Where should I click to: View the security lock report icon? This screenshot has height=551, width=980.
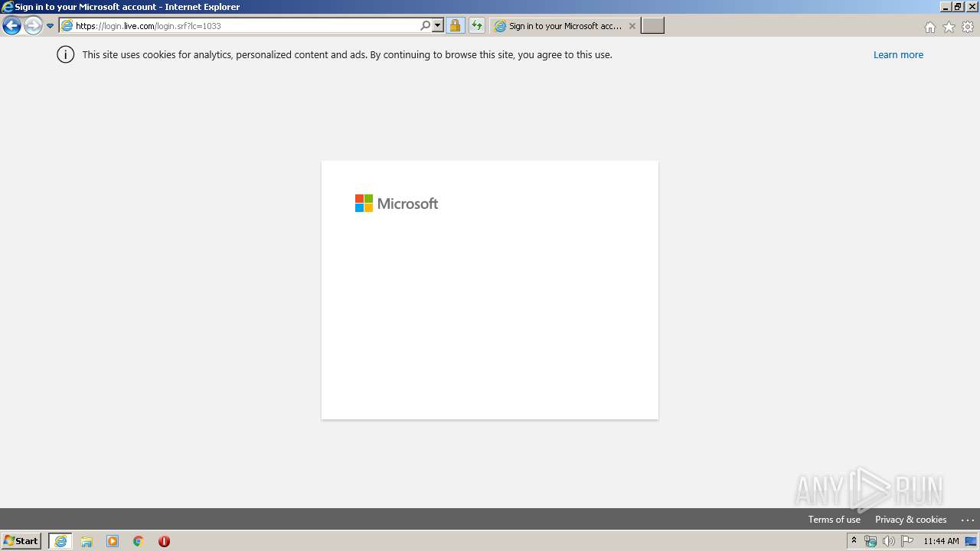point(455,26)
